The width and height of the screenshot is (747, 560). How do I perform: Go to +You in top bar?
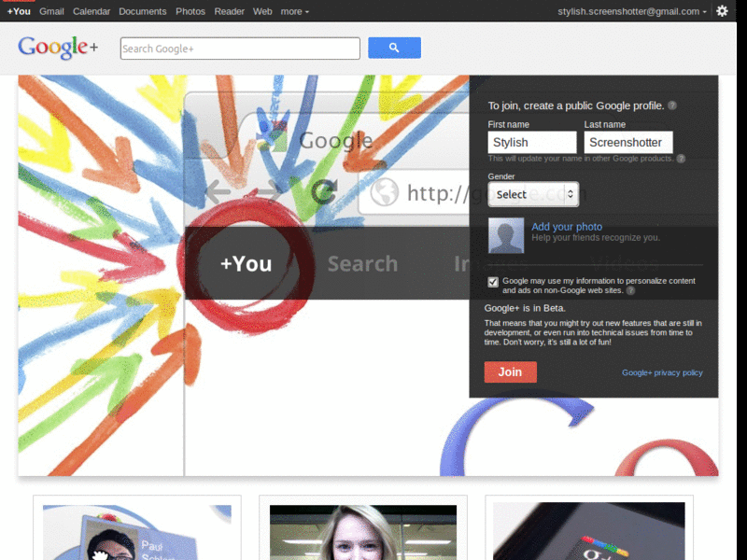tap(19, 11)
